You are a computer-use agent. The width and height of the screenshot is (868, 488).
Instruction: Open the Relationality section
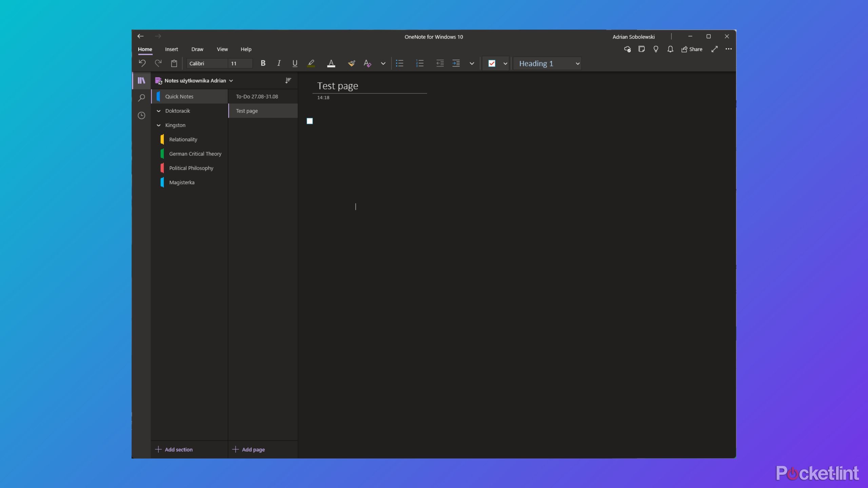190,139
